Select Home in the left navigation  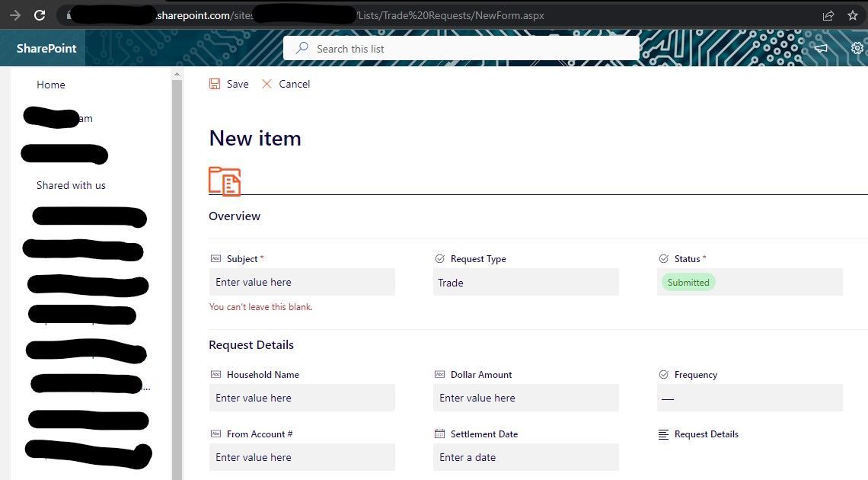click(x=50, y=85)
